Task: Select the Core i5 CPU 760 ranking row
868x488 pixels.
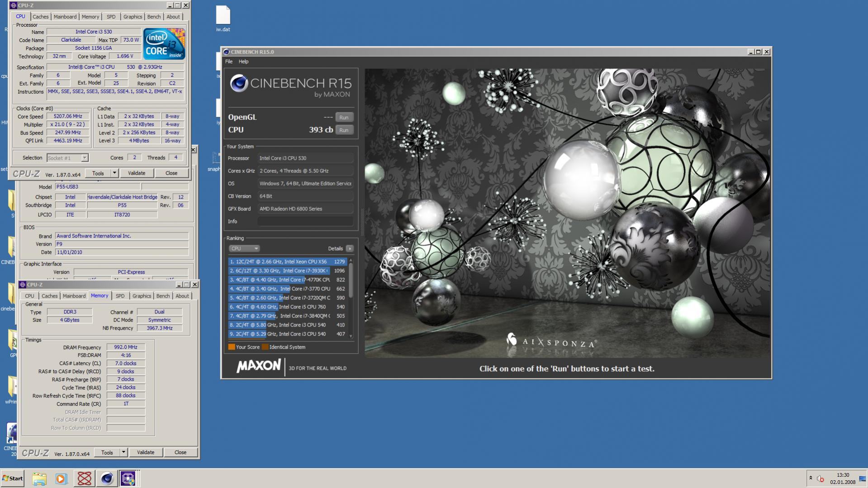Action: [x=288, y=307]
